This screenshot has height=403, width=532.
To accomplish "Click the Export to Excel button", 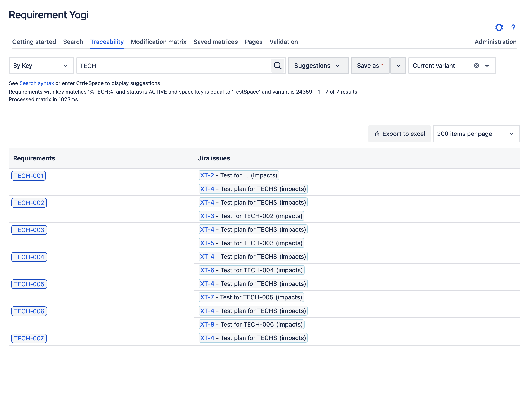I will (400, 133).
